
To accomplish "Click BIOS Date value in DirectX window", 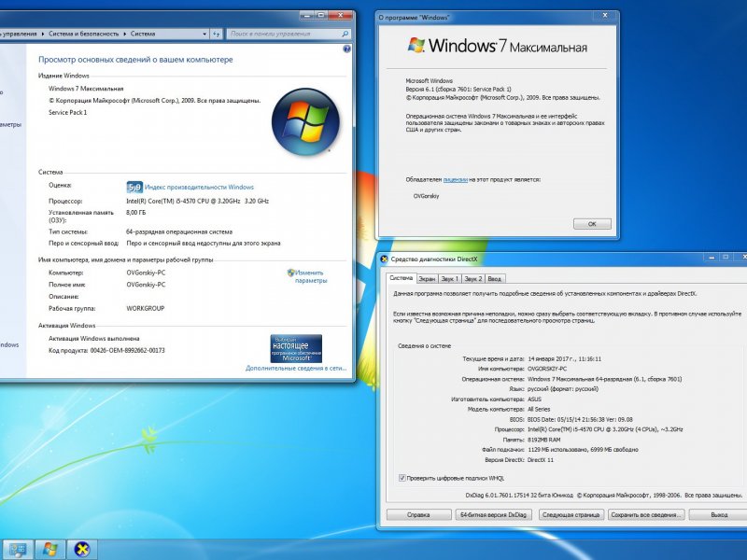I will tap(580, 419).
